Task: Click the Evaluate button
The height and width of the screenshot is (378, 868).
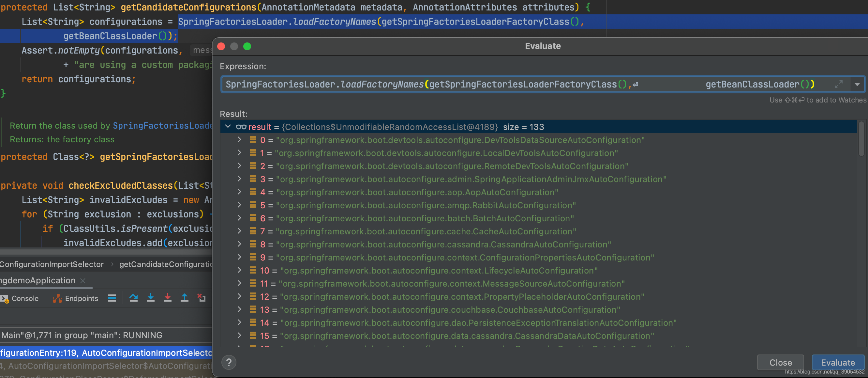Action: pos(838,362)
